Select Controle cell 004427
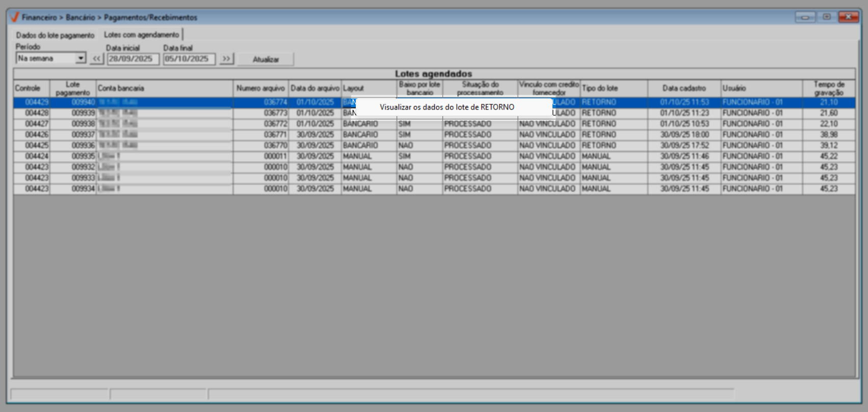The height and width of the screenshot is (412, 868). pos(32,124)
